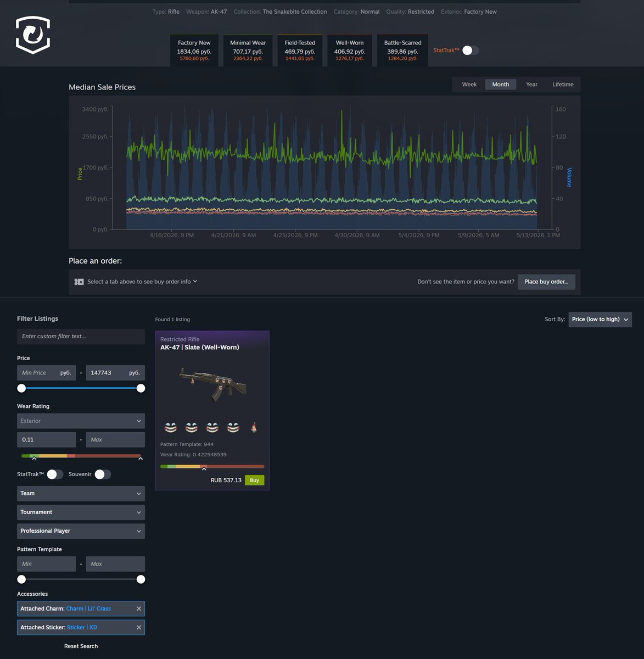Expand 'Select a tab above' buy order info

[142, 282]
